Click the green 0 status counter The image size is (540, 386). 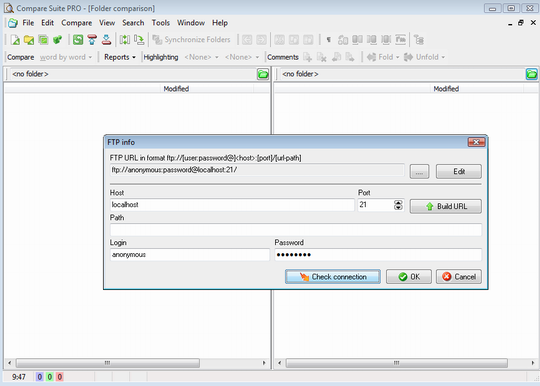(x=50, y=377)
